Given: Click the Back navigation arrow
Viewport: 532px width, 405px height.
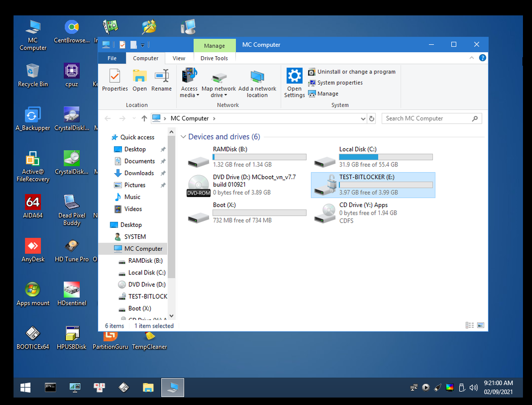Looking at the screenshot, I should pyautogui.click(x=108, y=118).
